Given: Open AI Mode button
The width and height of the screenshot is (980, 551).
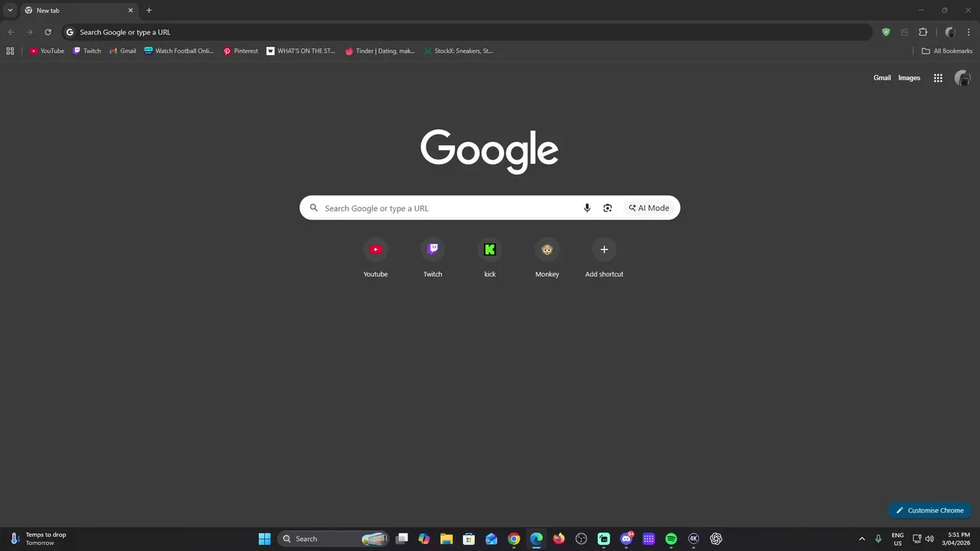Looking at the screenshot, I should click(649, 208).
